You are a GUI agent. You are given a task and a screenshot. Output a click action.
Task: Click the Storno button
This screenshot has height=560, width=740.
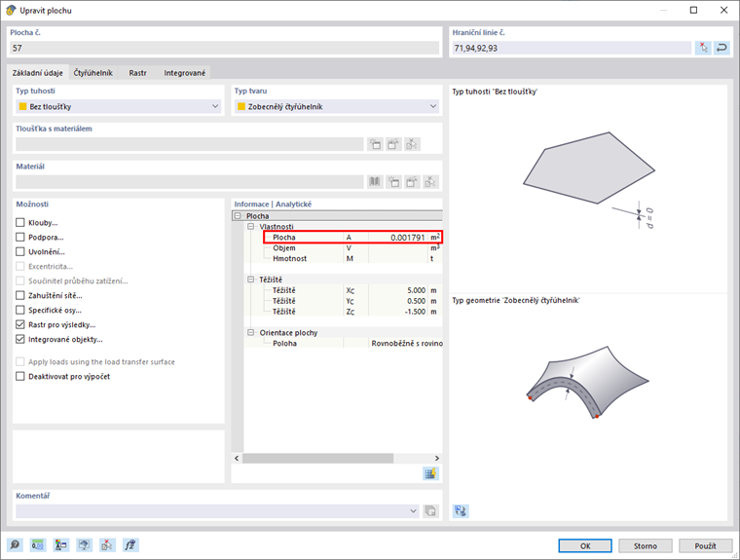[646, 545]
